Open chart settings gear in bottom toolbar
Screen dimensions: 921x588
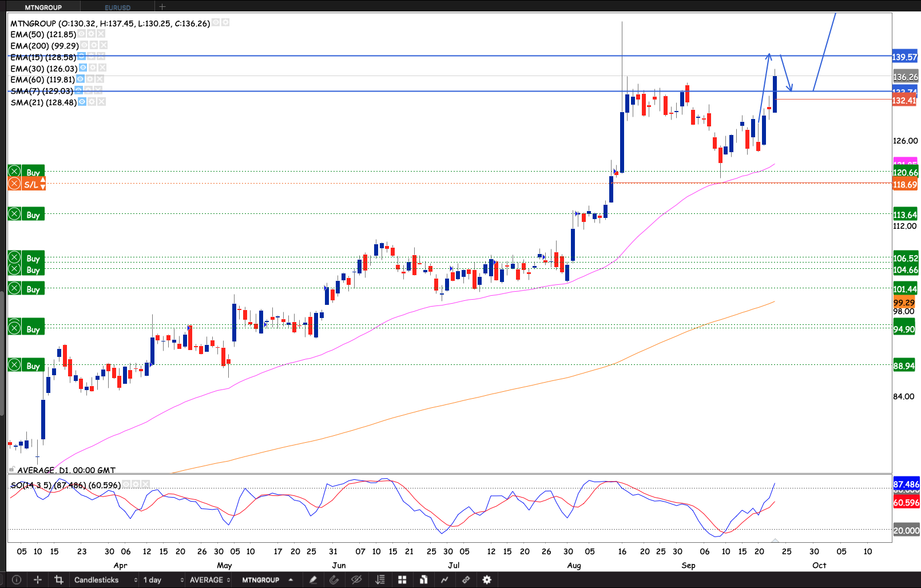487,579
